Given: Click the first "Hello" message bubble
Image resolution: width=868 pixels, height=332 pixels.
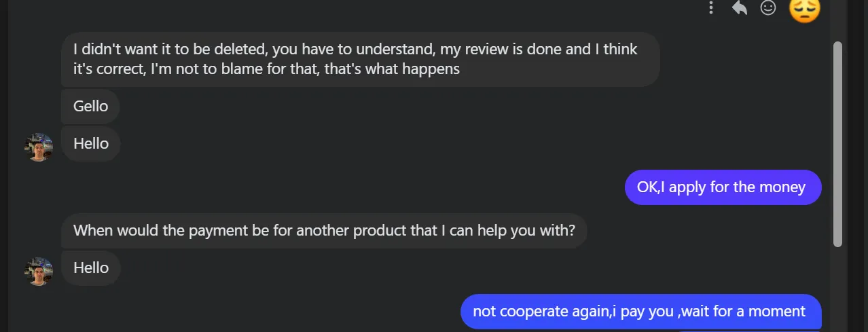Looking at the screenshot, I should pyautogui.click(x=91, y=144).
